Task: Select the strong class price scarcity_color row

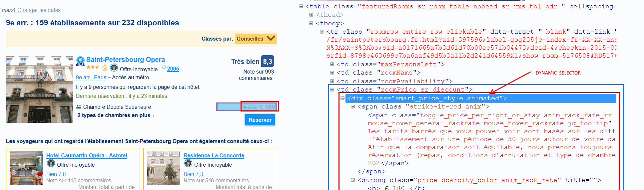Action: point(479,180)
